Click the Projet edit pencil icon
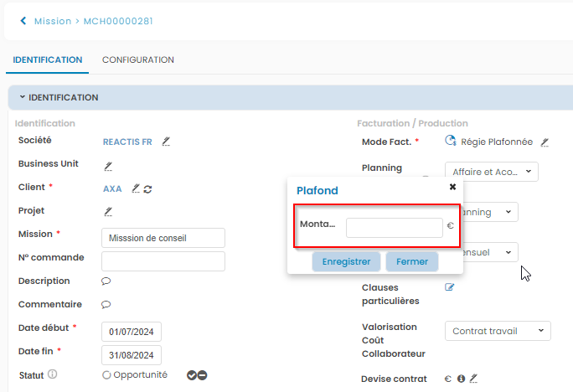573x392 pixels. [x=108, y=212]
